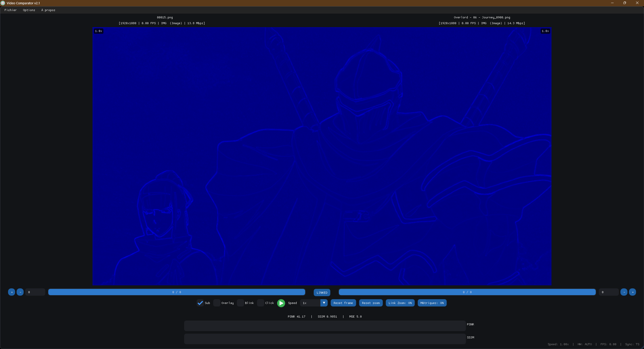Click the 1x speed value box
The image size is (644, 349).
coord(310,303)
